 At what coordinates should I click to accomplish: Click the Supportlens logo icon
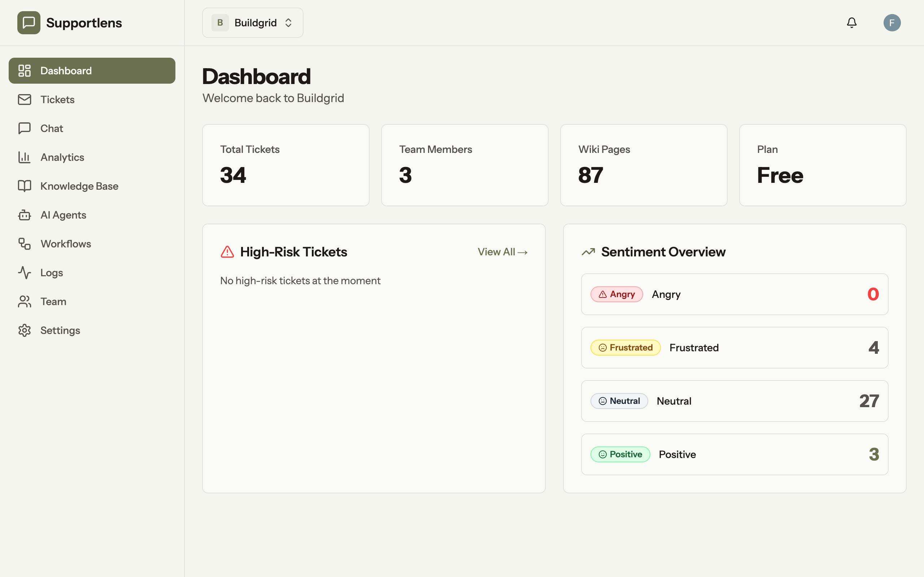click(29, 23)
